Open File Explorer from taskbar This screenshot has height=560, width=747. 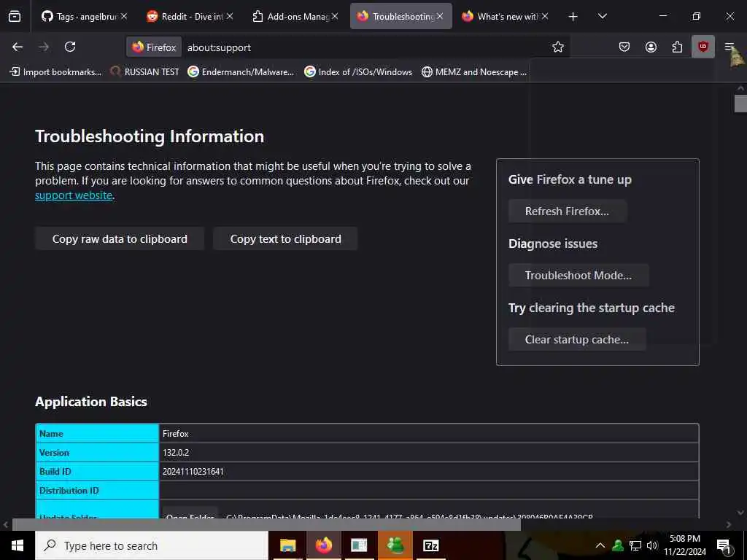pyautogui.click(x=287, y=545)
